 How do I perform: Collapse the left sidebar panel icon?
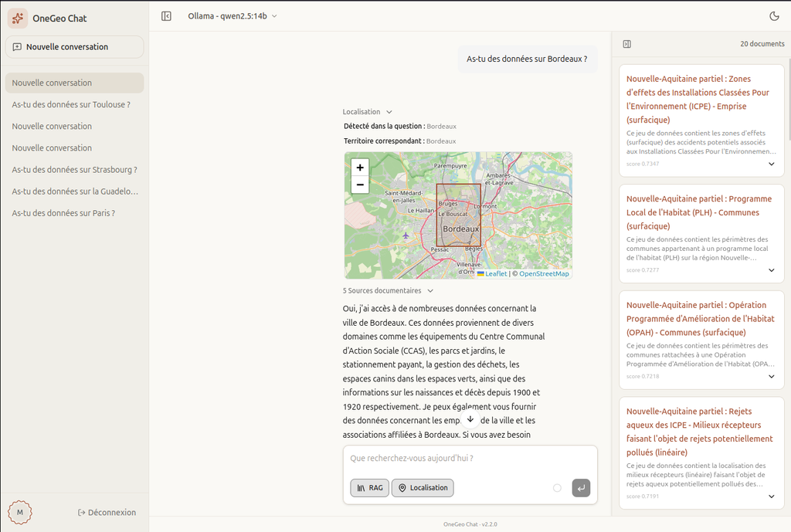click(166, 16)
